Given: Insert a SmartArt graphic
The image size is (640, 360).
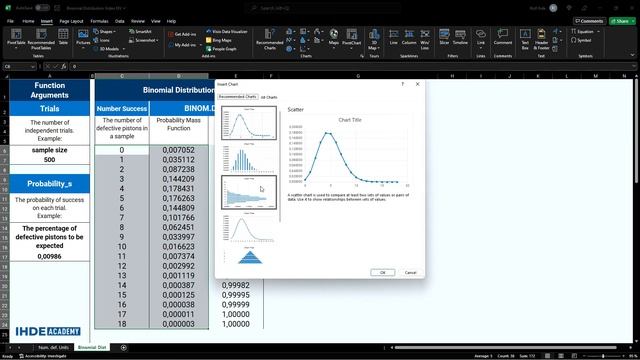Looking at the screenshot, I should coord(140,31).
